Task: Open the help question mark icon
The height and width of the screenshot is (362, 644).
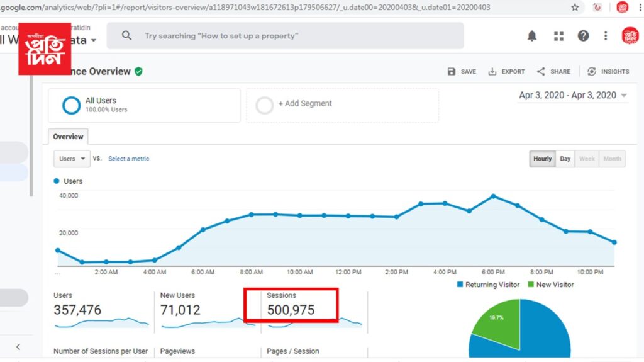Action: click(583, 37)
